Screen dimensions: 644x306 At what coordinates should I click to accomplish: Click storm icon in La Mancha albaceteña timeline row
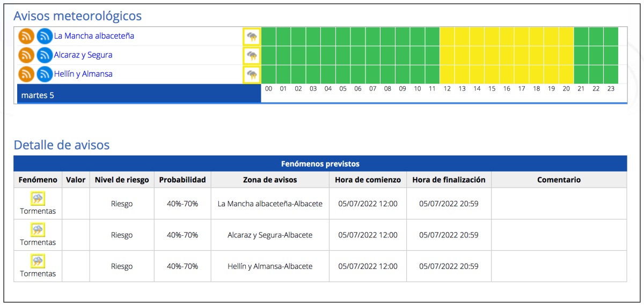[x=252, y=36]
